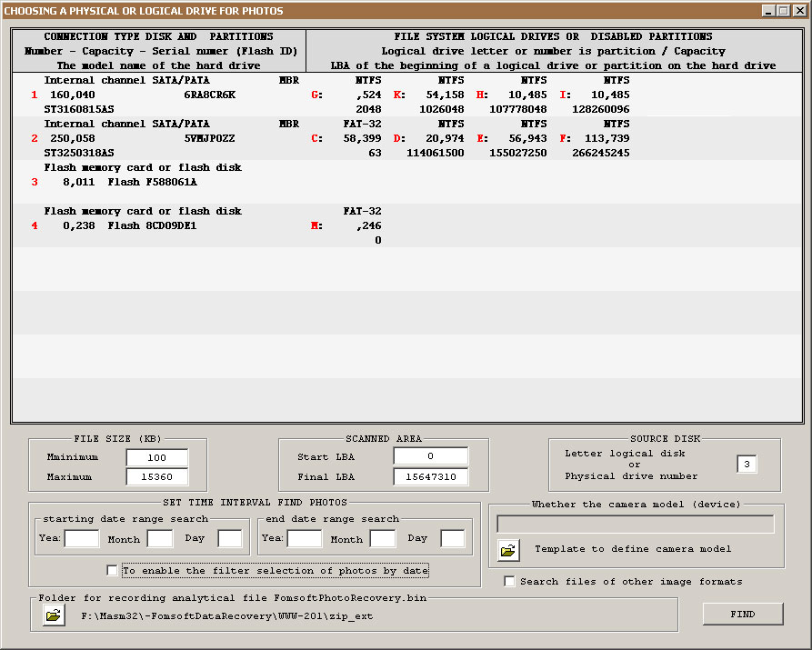The height and width of the screenshot is (650, 812).
Task: Click the starting day input field
Action: (228, 537)
